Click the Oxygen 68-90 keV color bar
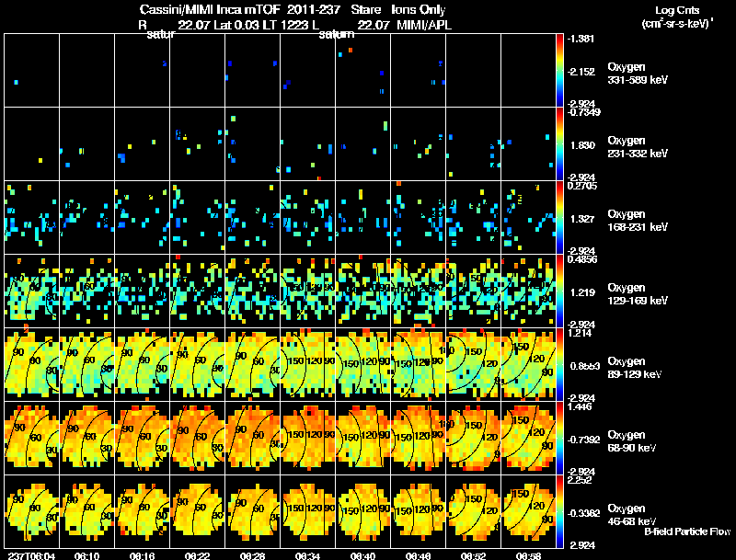Viewport: 736px width, 560px height. [559, 438]
